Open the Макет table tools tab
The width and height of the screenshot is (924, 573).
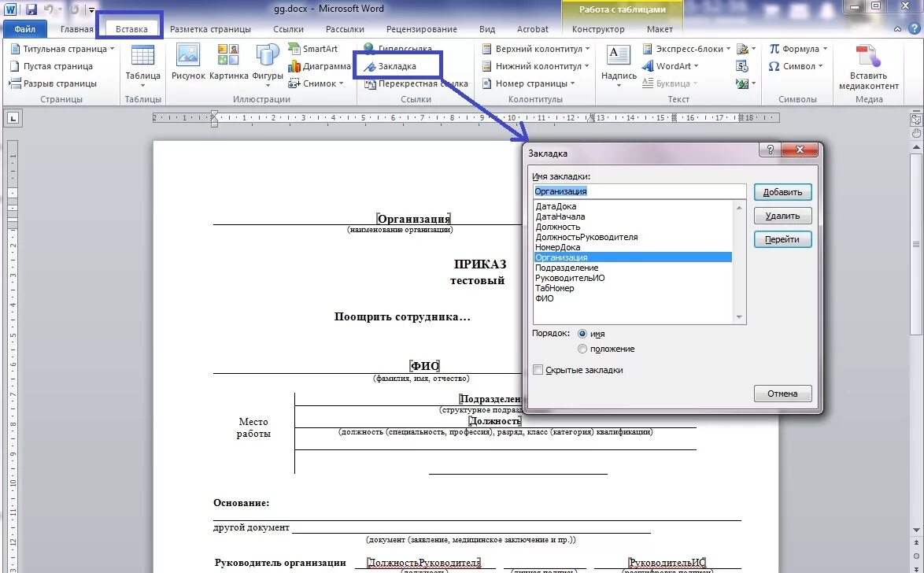660,29
